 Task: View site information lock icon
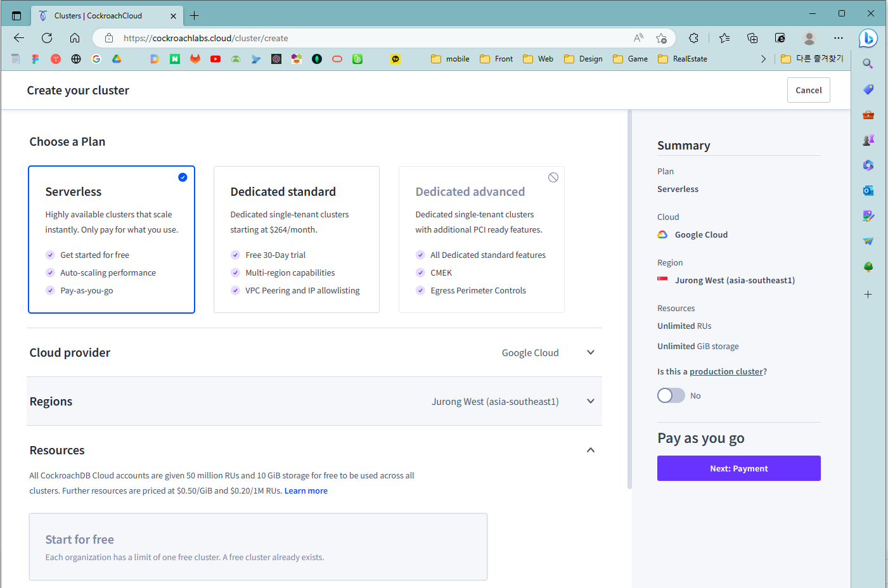(x=109, y=38)
